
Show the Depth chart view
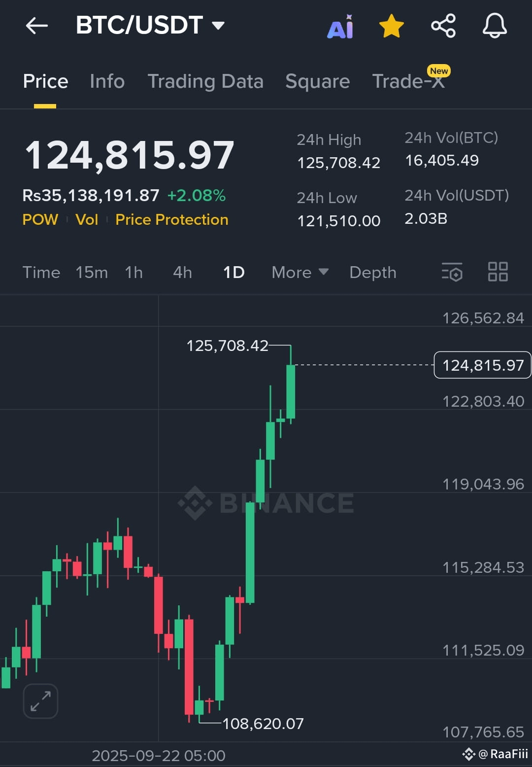(372, 273)
